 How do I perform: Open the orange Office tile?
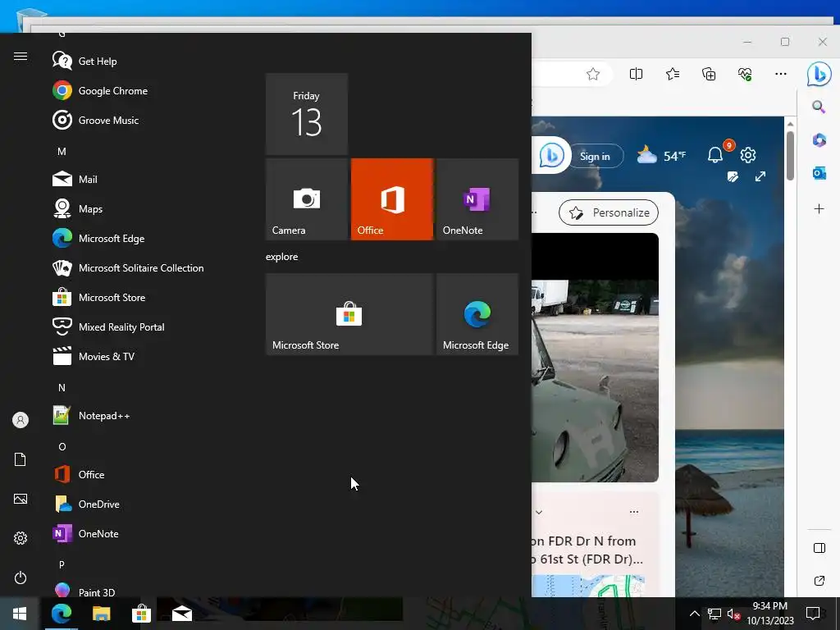391,199
